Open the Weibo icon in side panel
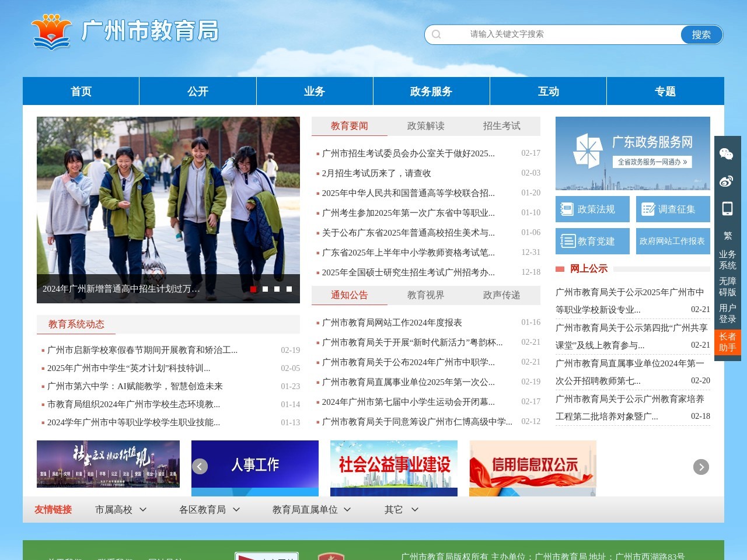 point(727,181)
